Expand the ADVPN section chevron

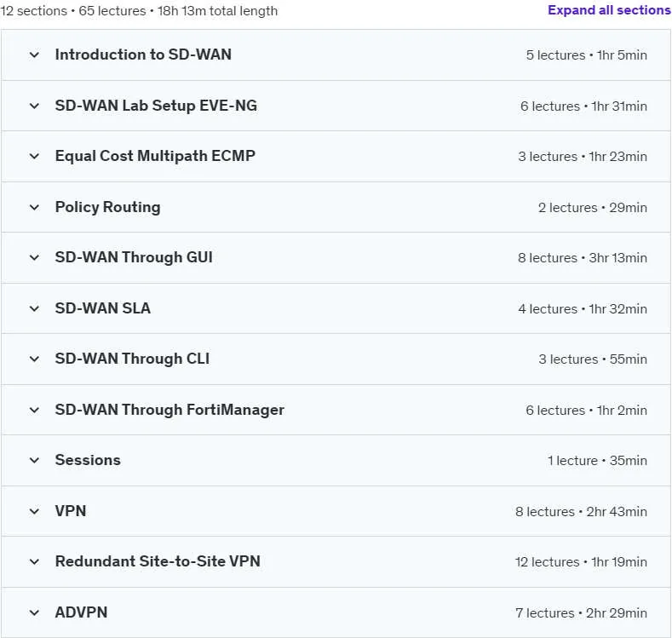point(34,612)
